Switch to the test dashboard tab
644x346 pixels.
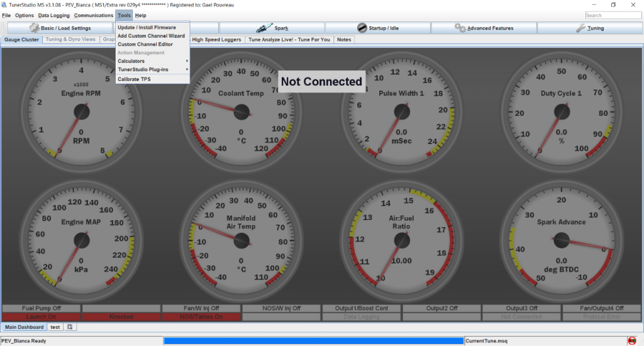coord(55,327)
